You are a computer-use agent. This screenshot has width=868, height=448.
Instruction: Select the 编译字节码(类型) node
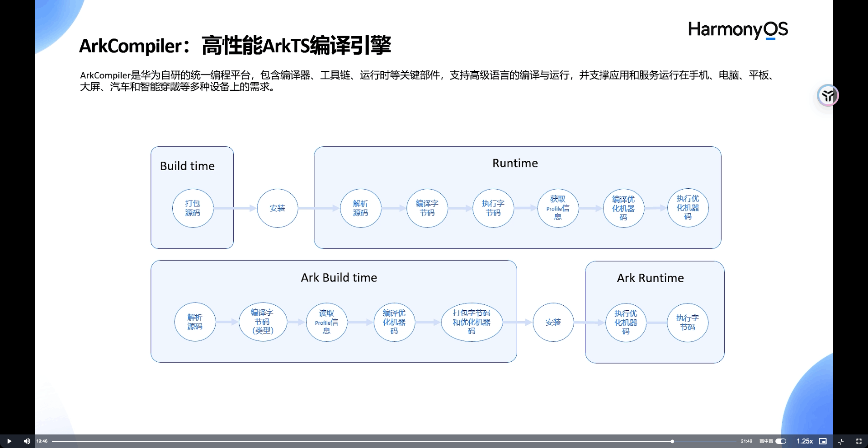pos(263,322)
